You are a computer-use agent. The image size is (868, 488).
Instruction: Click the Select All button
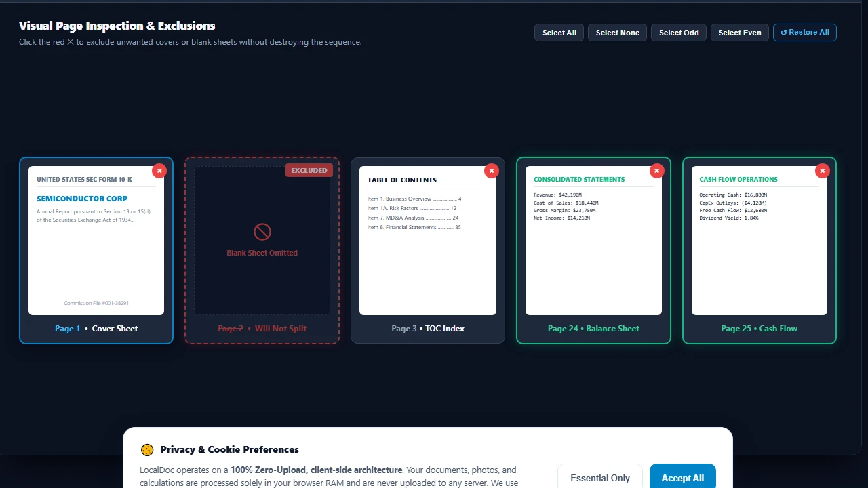(x=559, y=33)
